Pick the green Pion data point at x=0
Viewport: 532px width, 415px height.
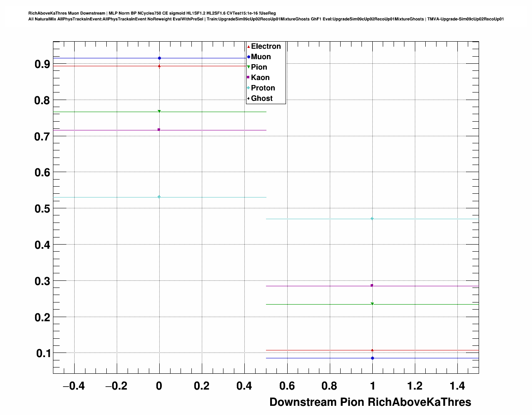point(159,111)
